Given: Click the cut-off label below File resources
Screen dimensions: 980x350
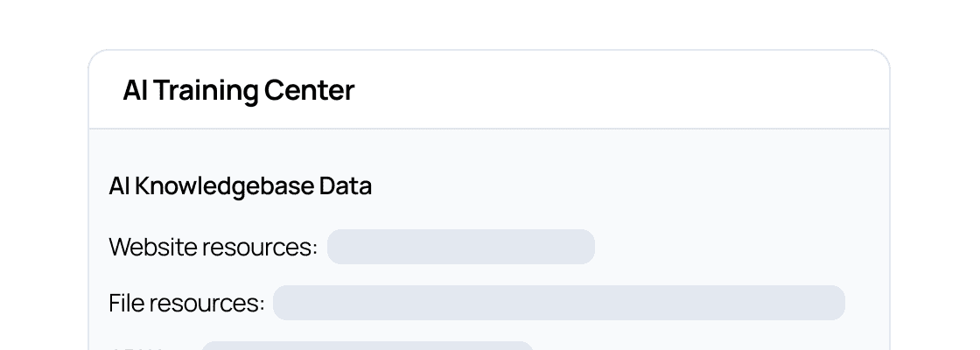Looking at the screenshot, I should coord(140,346).
